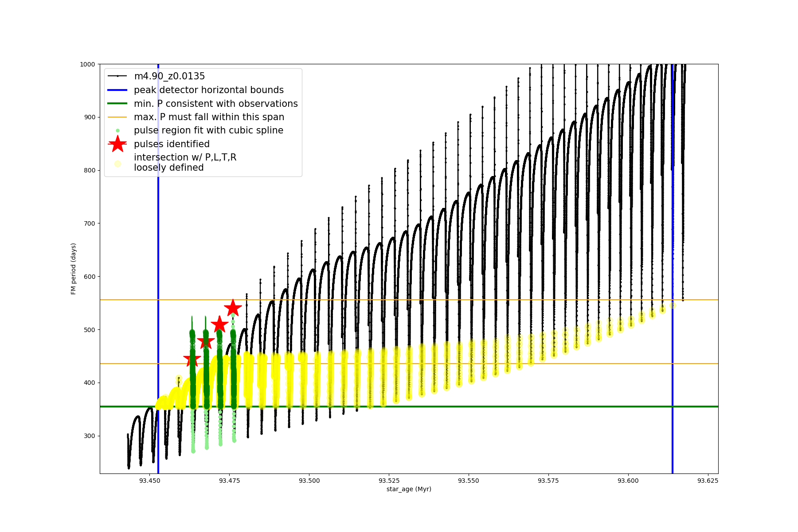This screenshot has height=532, width=798.
Task: Click the blue line swatch in the legend
Action: click(117, 90)
